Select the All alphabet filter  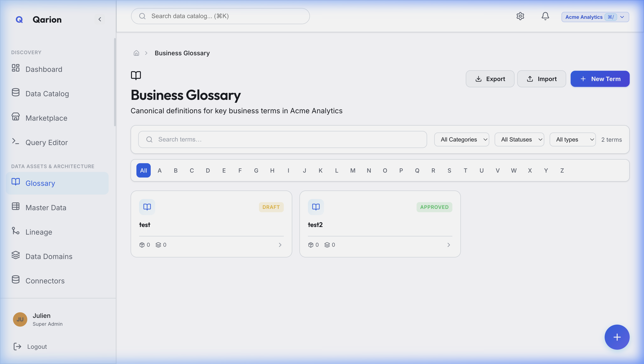(144, 171)
